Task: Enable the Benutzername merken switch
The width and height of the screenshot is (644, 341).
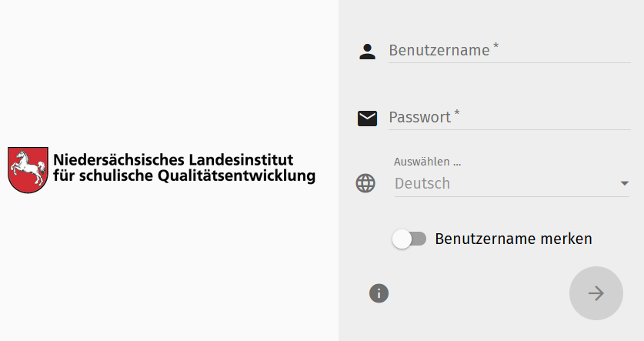Action: [409, 239]
